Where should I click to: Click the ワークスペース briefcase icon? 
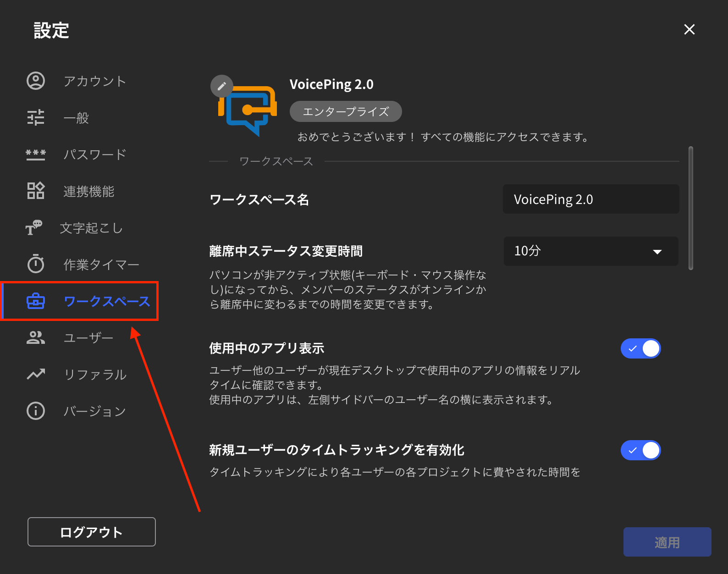tap(36, 301)
